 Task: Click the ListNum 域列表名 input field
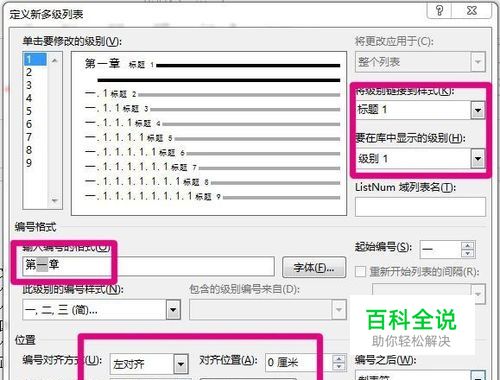click(x=420, y=207)
